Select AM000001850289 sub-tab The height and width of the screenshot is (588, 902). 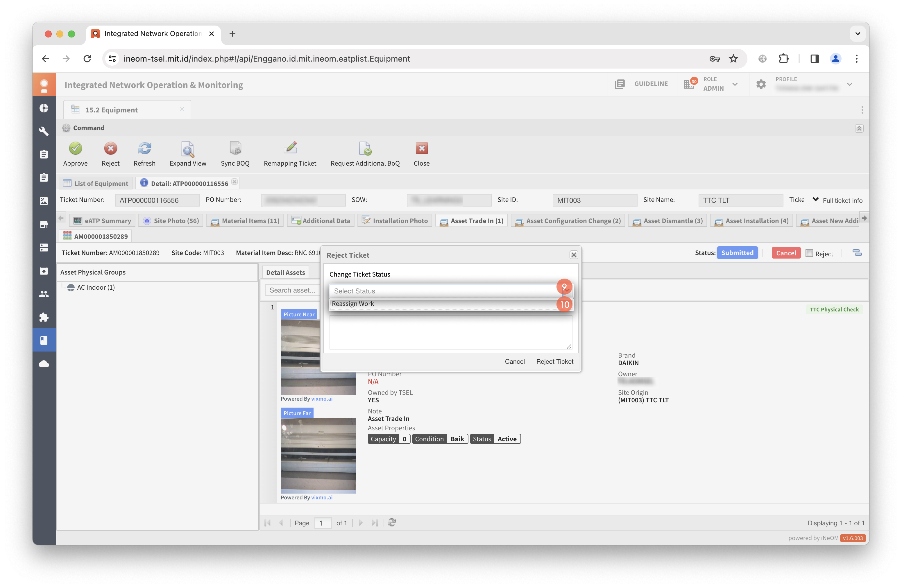point(96,236)
